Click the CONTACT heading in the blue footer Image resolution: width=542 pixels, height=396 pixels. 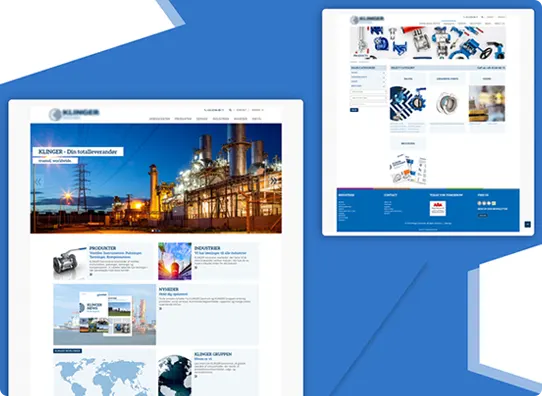(x=390, y=195)
